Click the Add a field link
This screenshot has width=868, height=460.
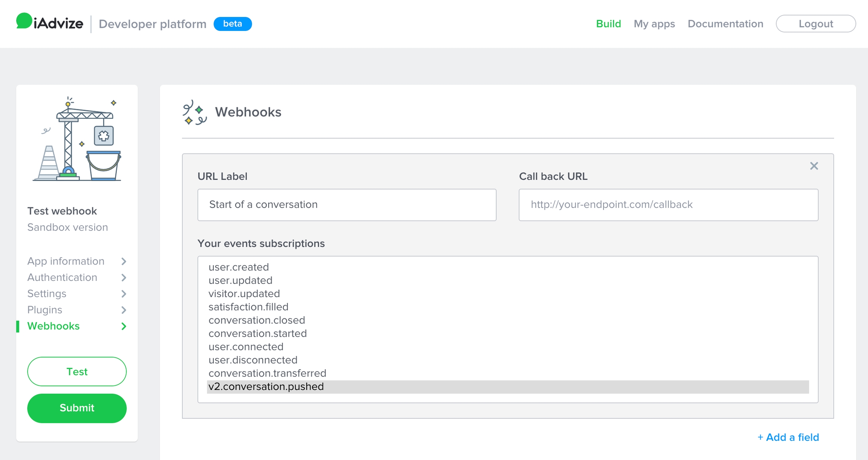tap(788, 437)
